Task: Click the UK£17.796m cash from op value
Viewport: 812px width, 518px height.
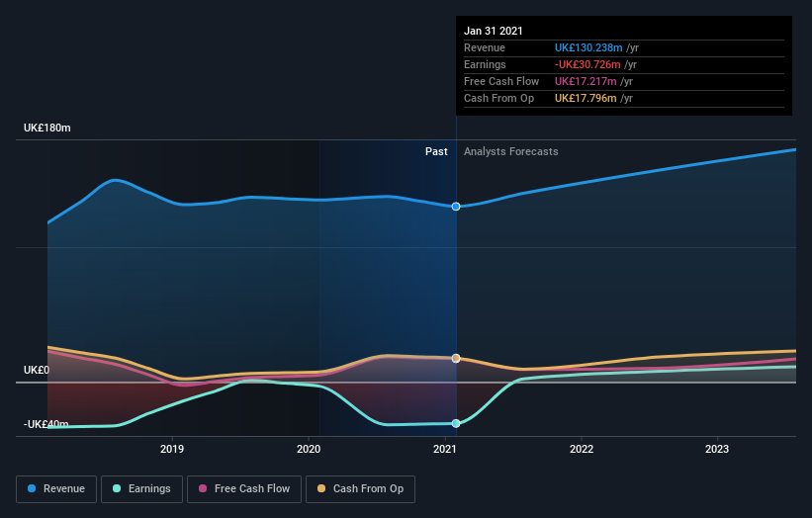Action: click(586, 98)
